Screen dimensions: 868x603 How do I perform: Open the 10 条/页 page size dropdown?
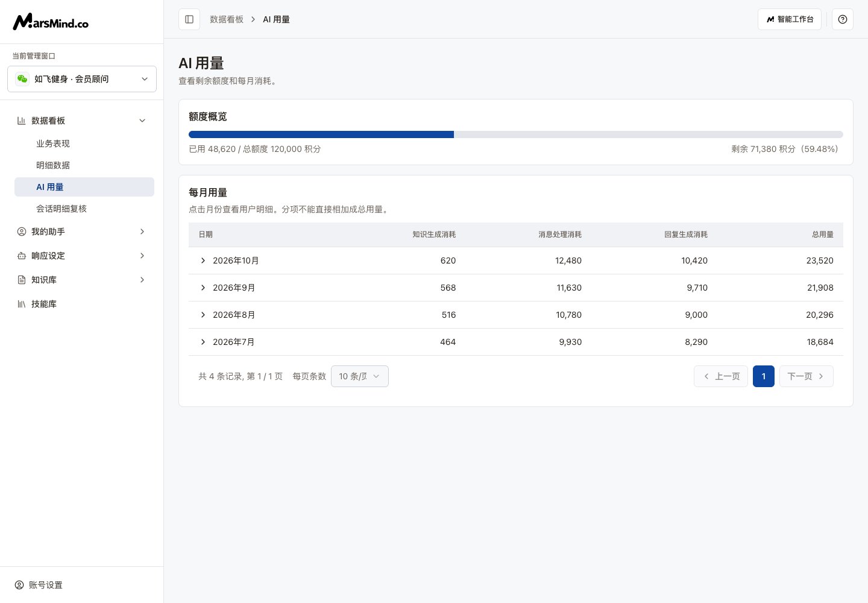coord(360,376)
